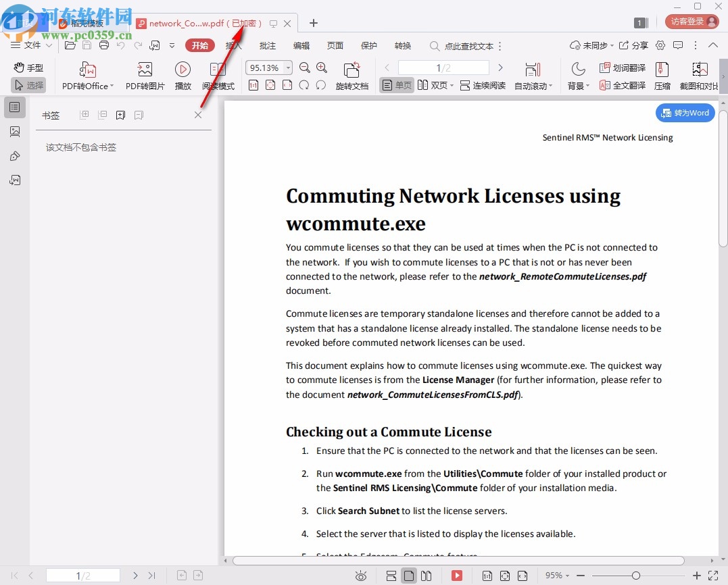Switch to 单页 single page view
This screenshot has width=728, height=585.
[397, 85]
